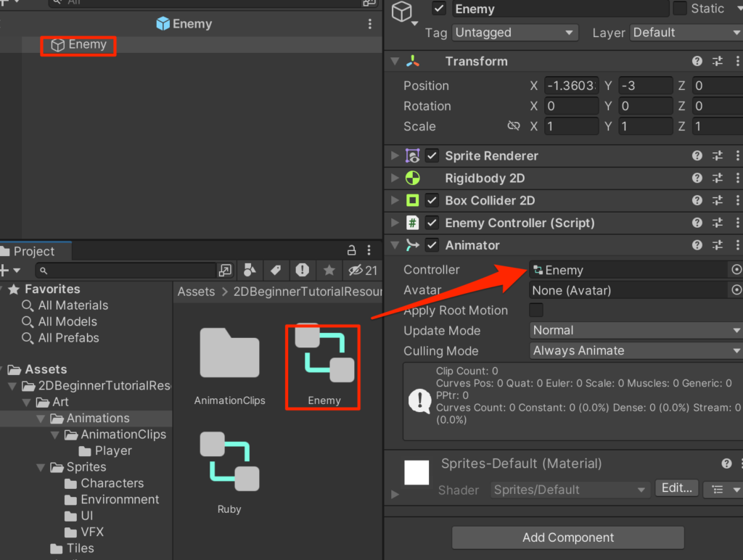
Task: Select the All Prefabs favorite
Action: [60, 338]
